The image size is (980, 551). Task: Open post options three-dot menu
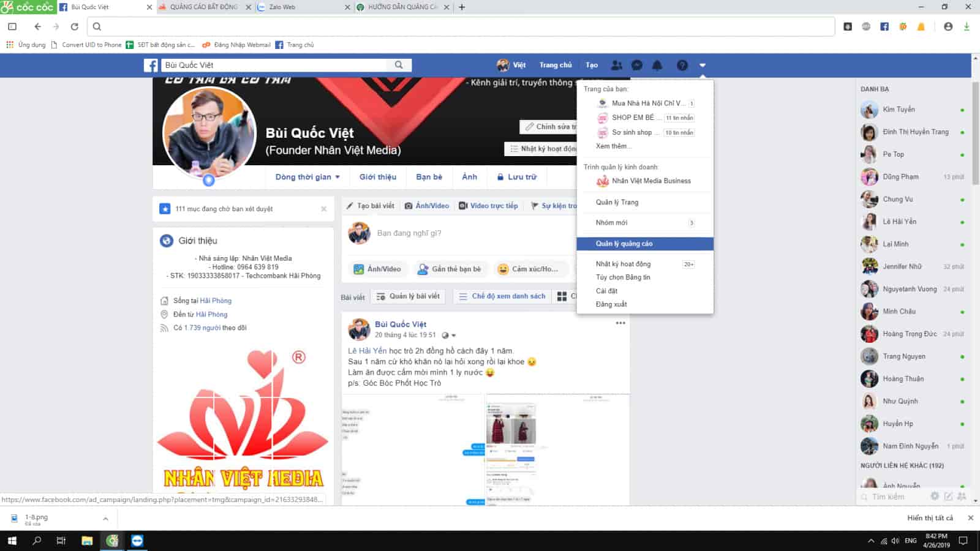coord(620,323)
